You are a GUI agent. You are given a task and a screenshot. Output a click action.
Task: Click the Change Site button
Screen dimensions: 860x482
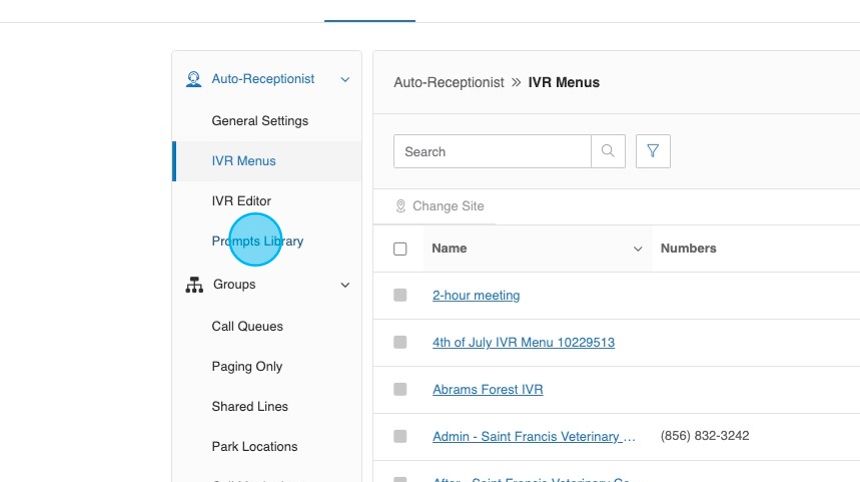click(440, 206)
